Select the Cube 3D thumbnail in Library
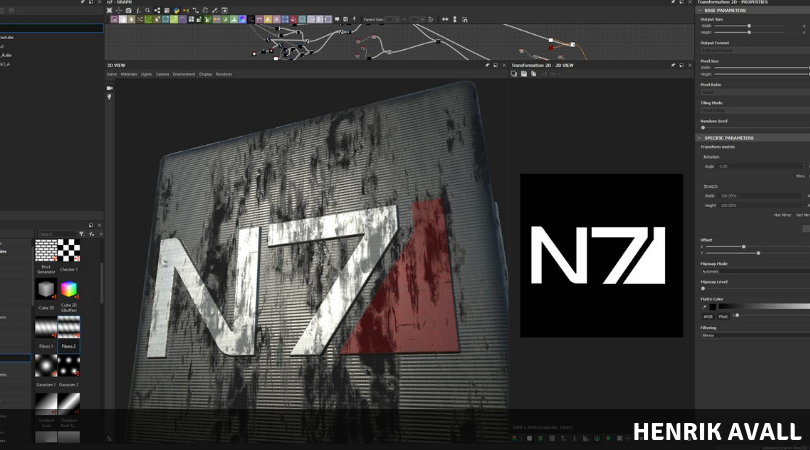The image size is (810, 450). (46, 289)
